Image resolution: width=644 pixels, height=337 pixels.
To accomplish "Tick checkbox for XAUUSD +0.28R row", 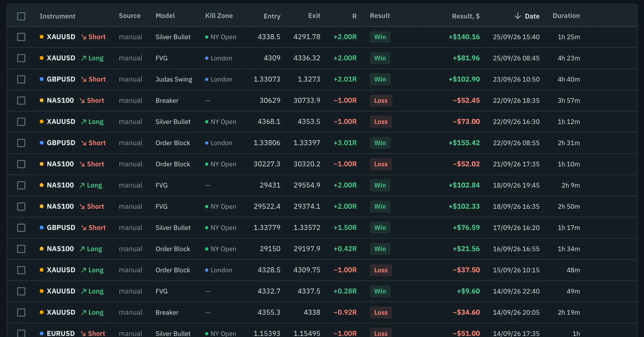I will click(21, 291).
